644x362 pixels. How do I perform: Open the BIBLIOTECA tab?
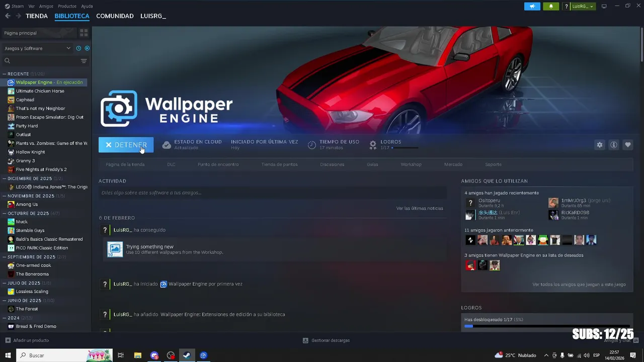[x=72, y=16]
